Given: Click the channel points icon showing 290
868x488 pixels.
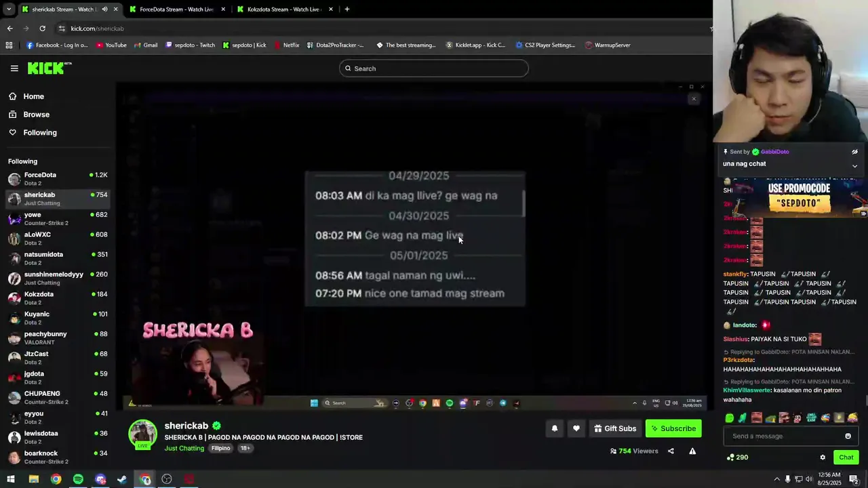Looking at the screenshot, I should point(736,457).
